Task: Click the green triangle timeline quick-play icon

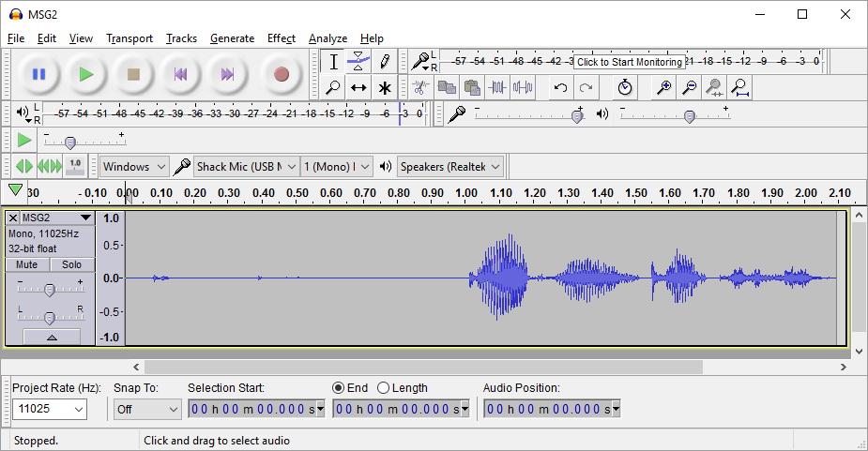Action: click(x=16, y=191)
